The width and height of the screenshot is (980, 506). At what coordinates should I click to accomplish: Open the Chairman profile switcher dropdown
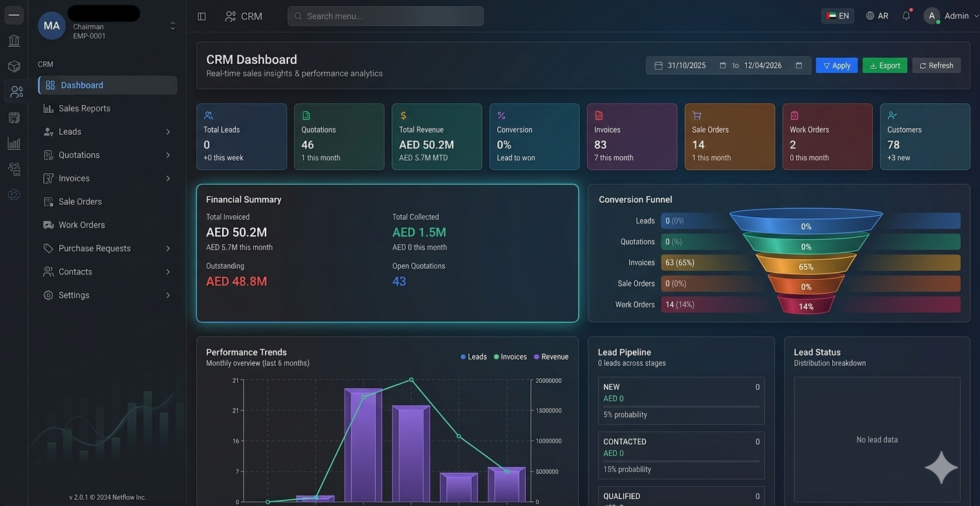point(173,26)
